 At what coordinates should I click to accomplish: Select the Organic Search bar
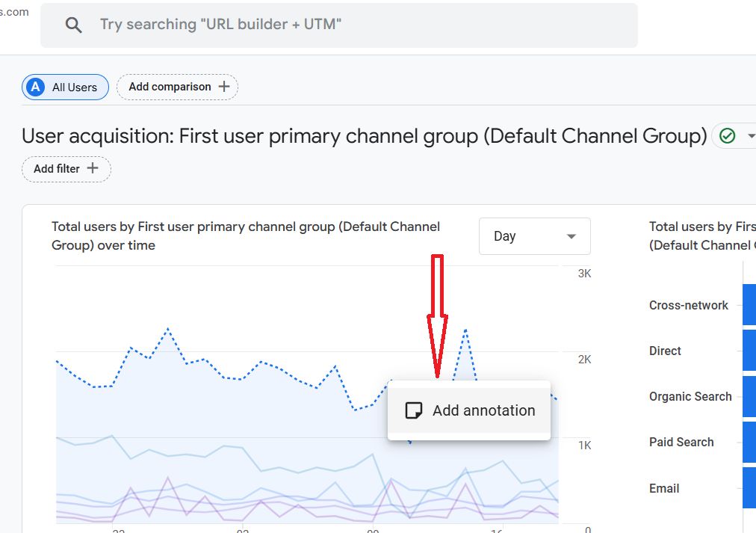tap(749, 396)
